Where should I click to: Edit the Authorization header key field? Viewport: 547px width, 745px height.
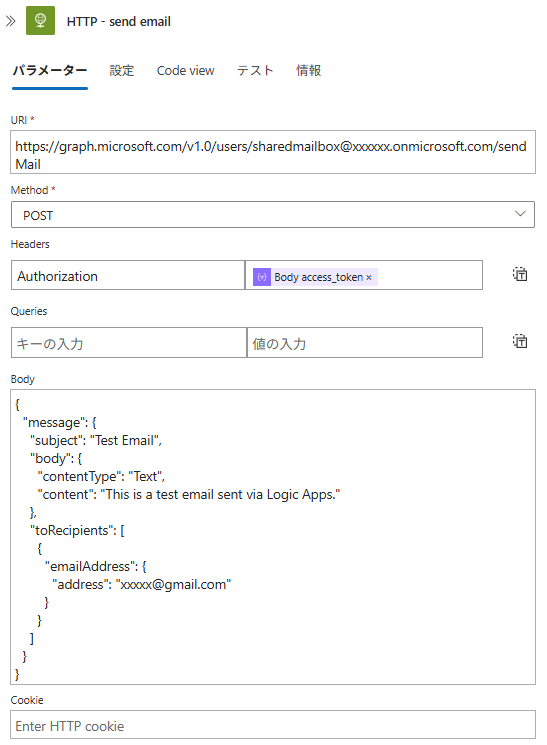click(x=128, y=275)
